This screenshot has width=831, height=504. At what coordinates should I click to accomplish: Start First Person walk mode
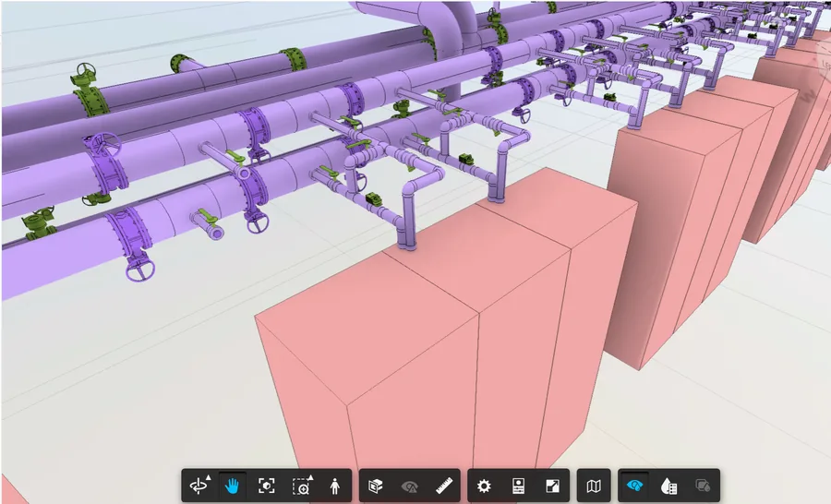pyautogui.click(x=335, y=486)
